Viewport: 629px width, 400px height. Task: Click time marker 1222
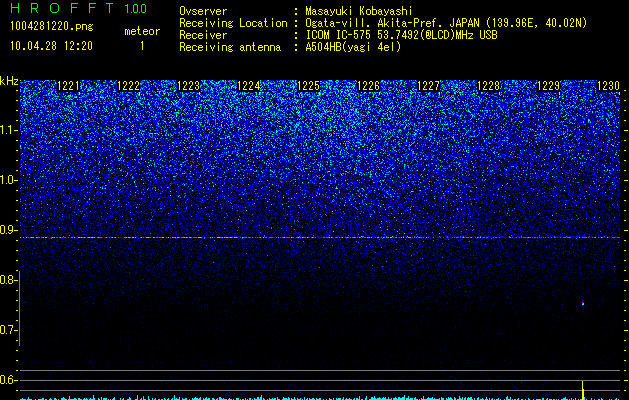point(128,86)
